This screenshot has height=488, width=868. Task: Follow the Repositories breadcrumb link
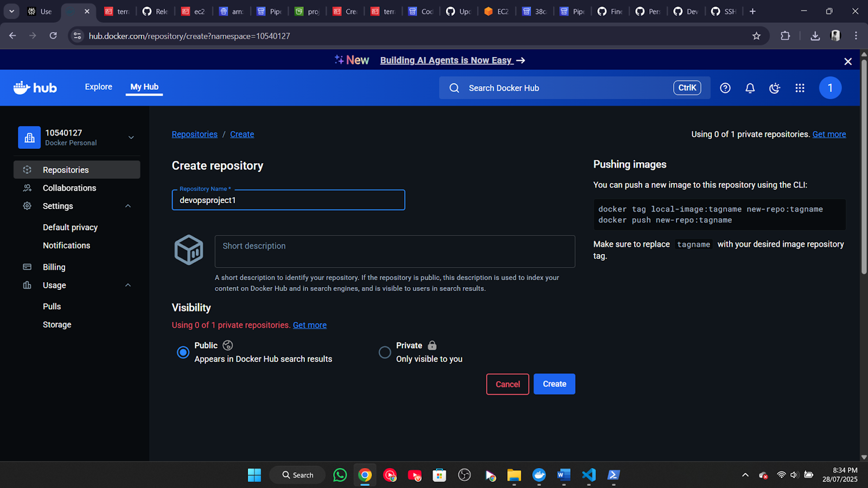195,135
